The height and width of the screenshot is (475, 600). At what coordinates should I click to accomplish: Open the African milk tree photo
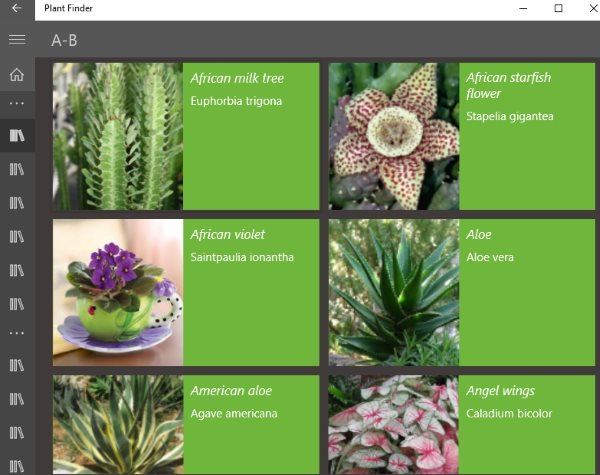118,136
